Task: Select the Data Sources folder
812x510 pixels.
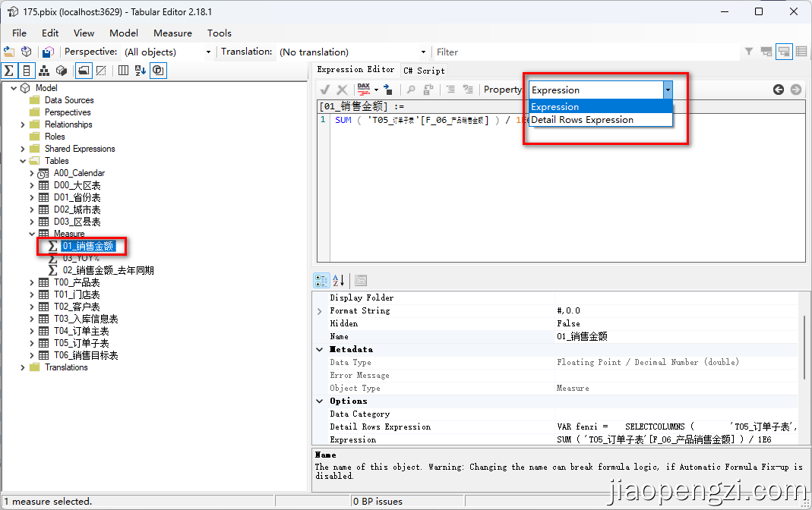Action: click(x=69, y=100)
